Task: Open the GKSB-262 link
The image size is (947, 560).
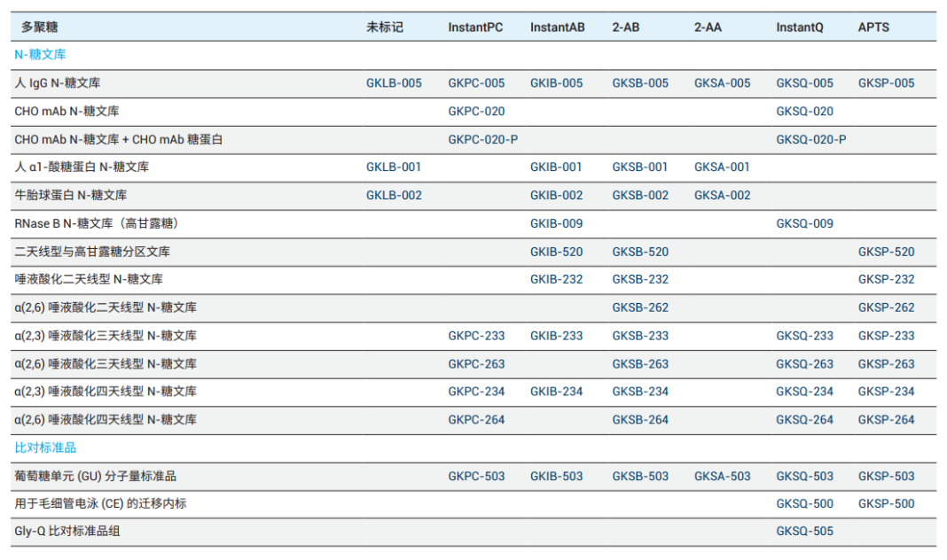Action: 640,307
